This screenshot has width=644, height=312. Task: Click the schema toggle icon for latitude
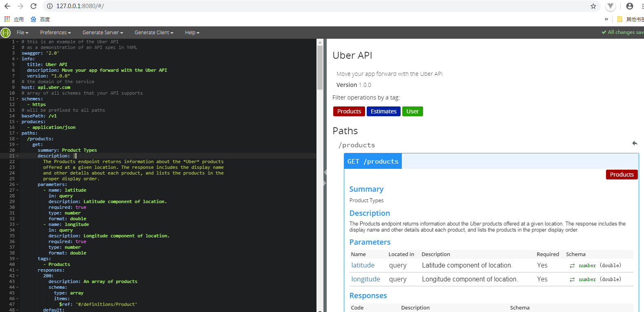[x=572, y=266]
